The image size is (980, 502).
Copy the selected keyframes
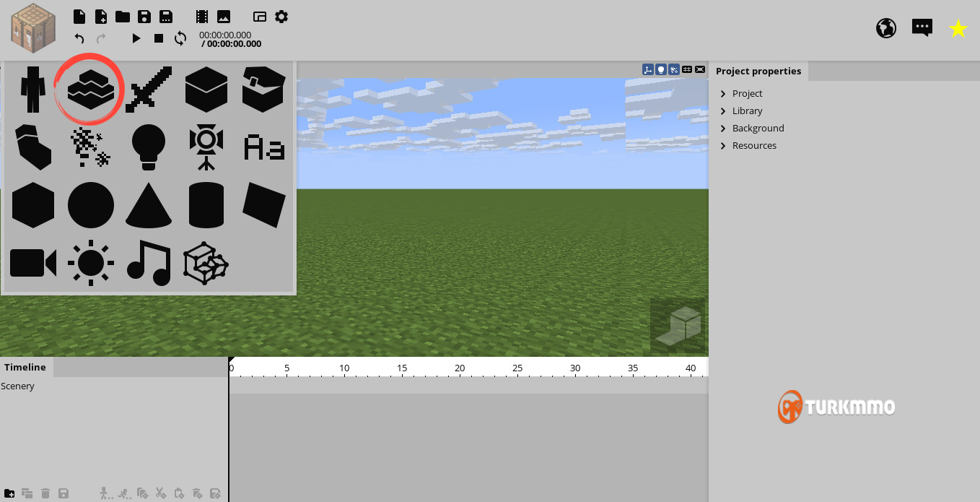[x=142, y=493]
